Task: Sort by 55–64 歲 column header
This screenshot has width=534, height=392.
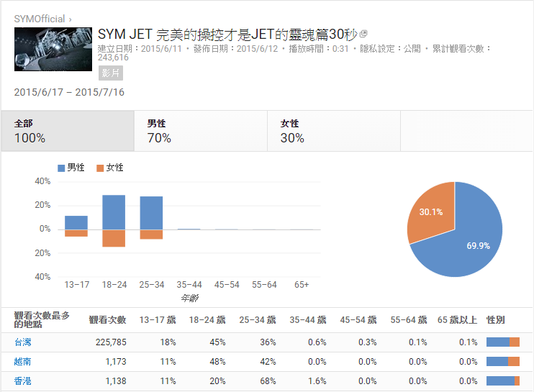Action: pos(409,320)
